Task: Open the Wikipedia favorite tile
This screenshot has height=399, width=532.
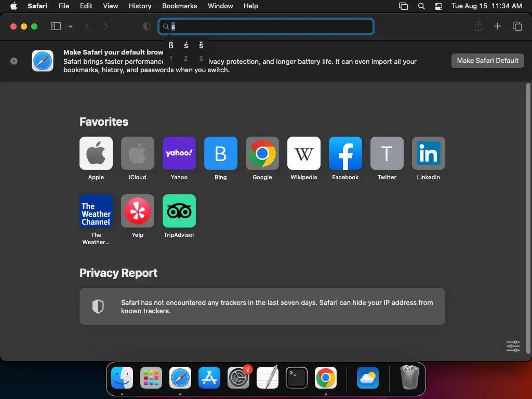Action: tap(303, 153)
